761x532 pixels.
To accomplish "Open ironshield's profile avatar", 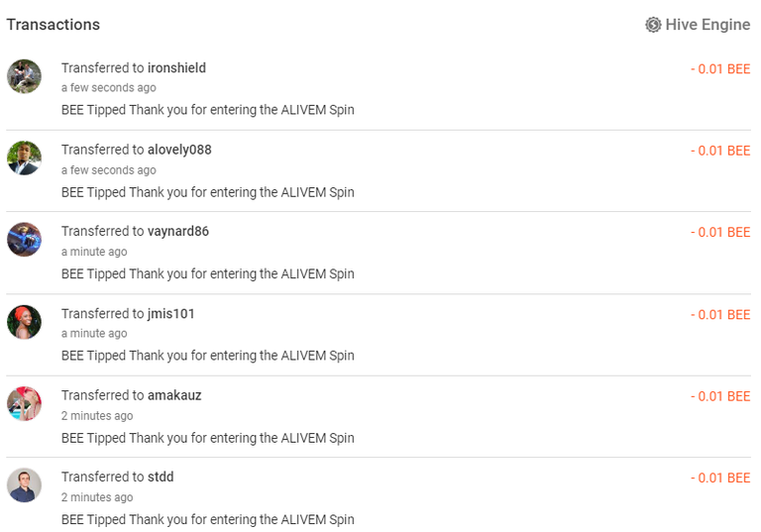I will tap(24, 76).
